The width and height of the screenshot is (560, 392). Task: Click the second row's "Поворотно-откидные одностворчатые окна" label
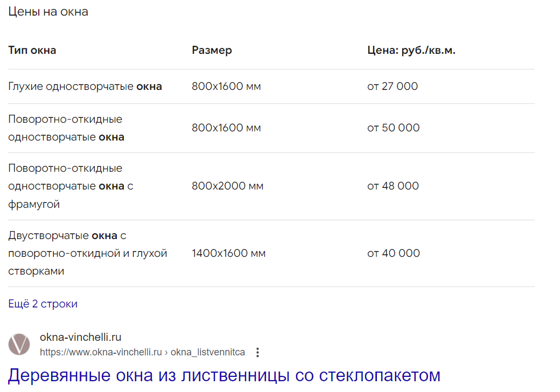click(x=66, y=128)
